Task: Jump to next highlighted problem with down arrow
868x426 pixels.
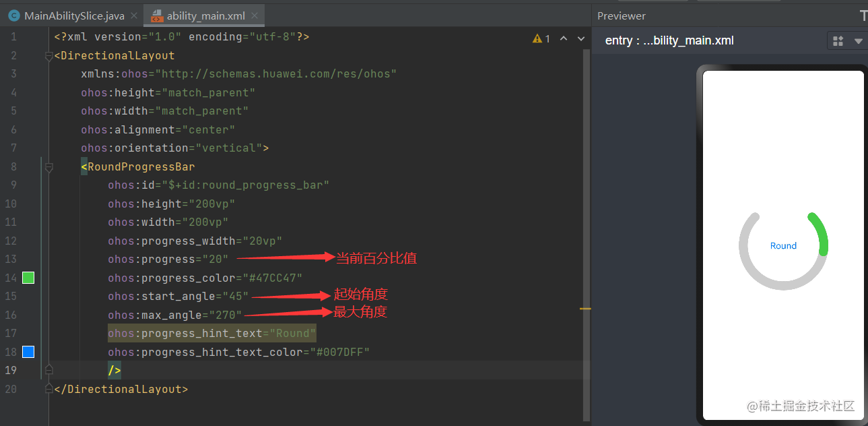Action: coord(581,38)
